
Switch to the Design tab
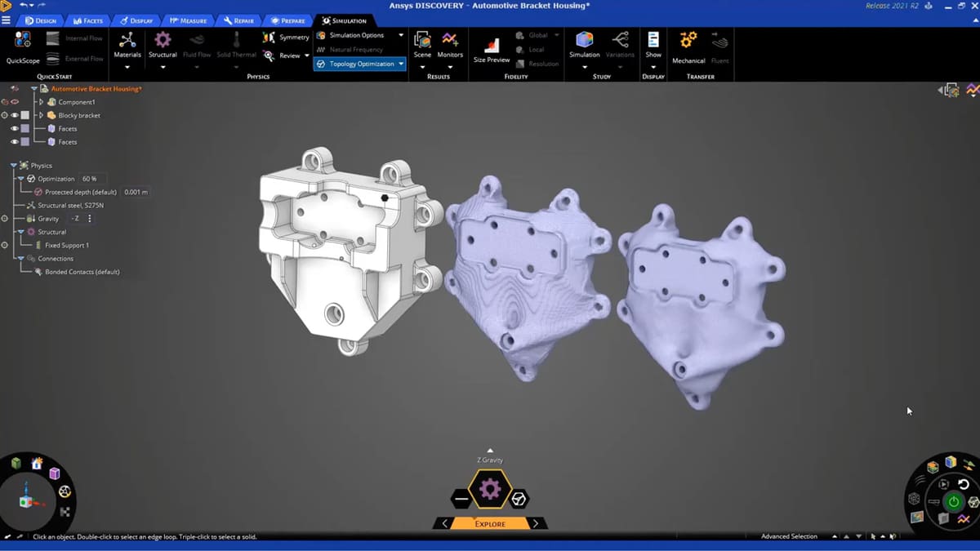coord(41,20)
